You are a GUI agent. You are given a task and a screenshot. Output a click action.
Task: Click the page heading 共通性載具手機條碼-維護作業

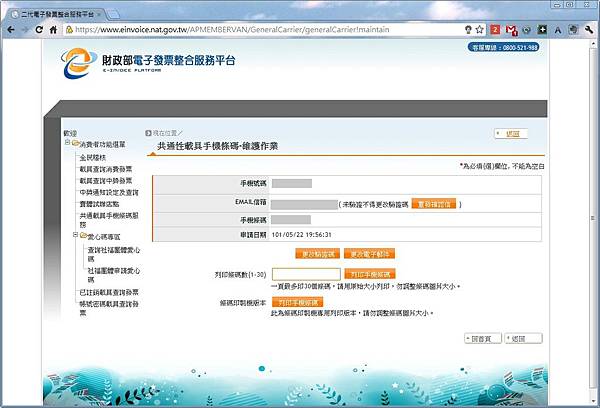(x=217, y=146)
